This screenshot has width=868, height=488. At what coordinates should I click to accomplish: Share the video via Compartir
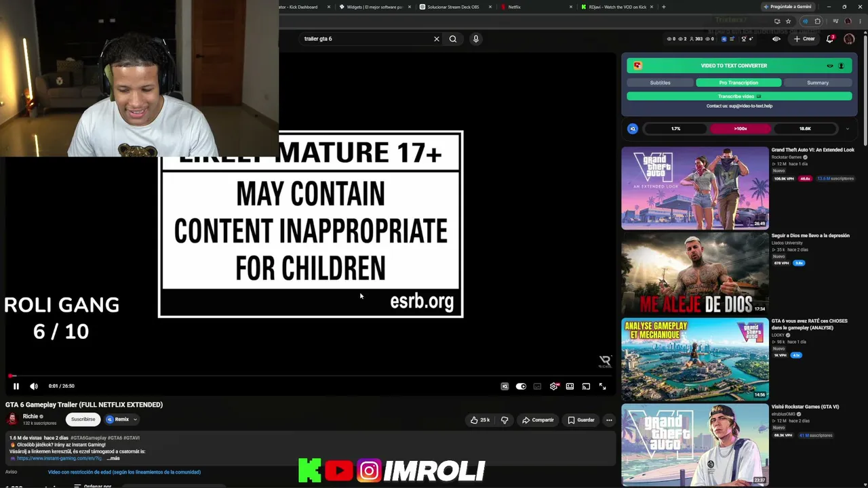[538, 420]
